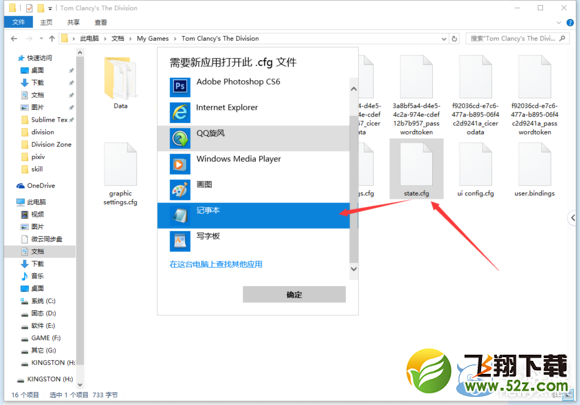Screen dimensions: 580x405
Task: Open the 共享 ribbon tab
Action: [73, 22]
